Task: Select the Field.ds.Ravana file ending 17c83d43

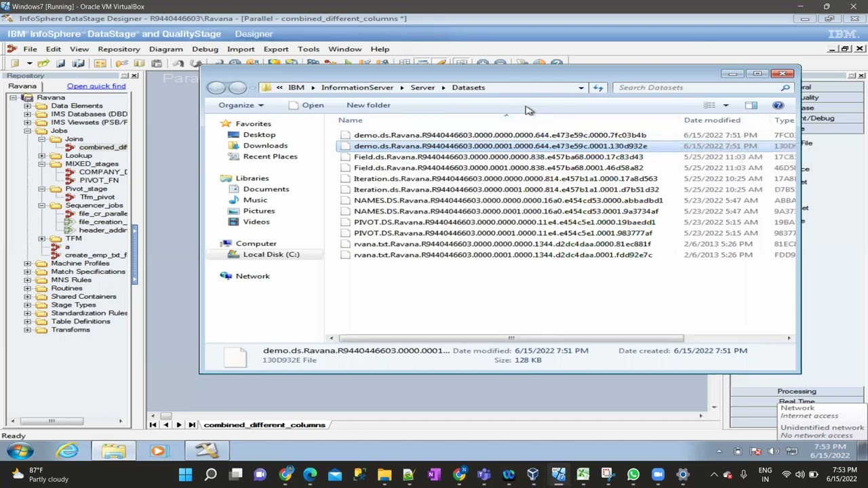Action: [498, 157]
